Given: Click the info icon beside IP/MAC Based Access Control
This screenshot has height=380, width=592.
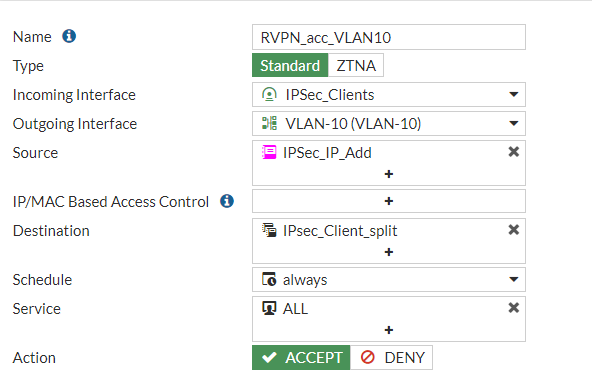Looking at the screenshot, I should 227,201.
